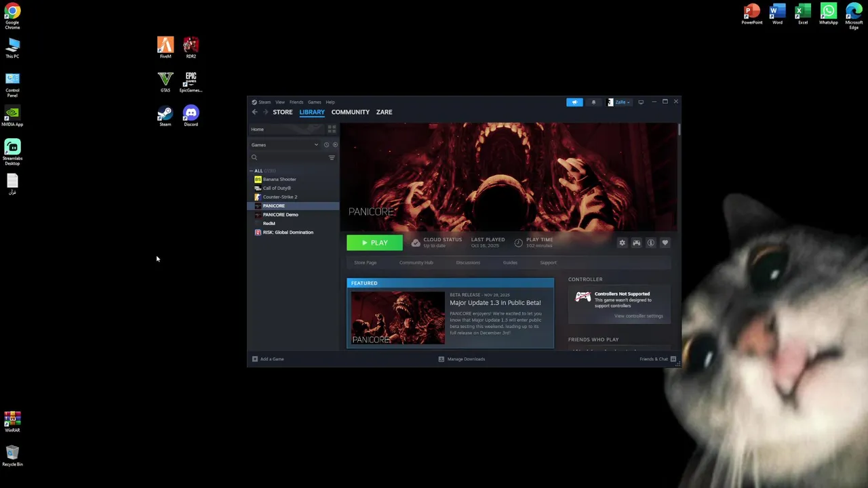Open the Community Hub link
This screenshot has width=868, height=488.
pos(416,263)
